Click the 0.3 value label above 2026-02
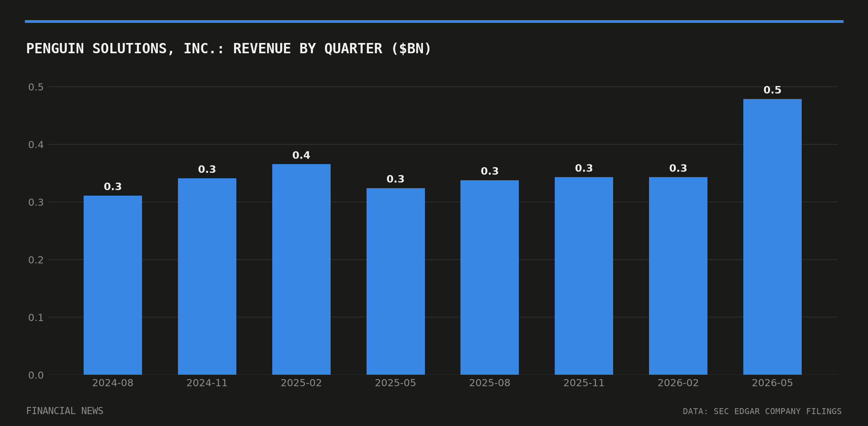Image resolution: width=868 pixels, height=426 pixels. click(x=678, y=168)
